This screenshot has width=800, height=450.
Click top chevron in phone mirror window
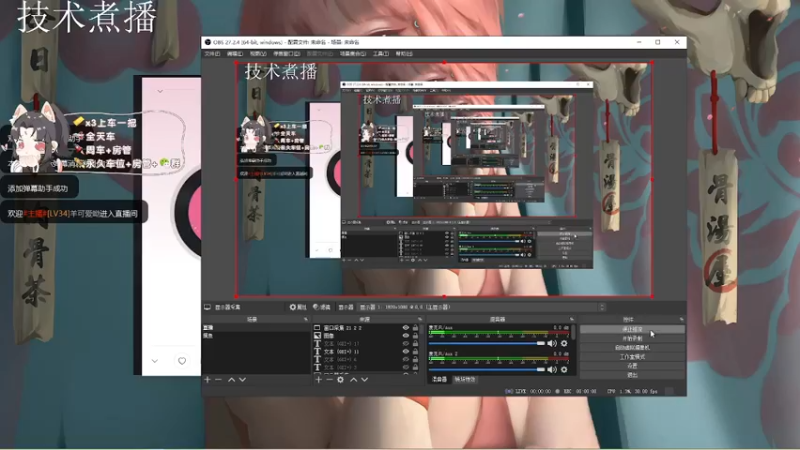point(160,91)
